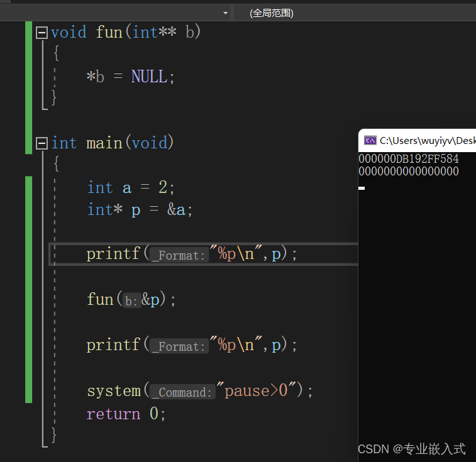Collapse the main function code block

[42, 143]
